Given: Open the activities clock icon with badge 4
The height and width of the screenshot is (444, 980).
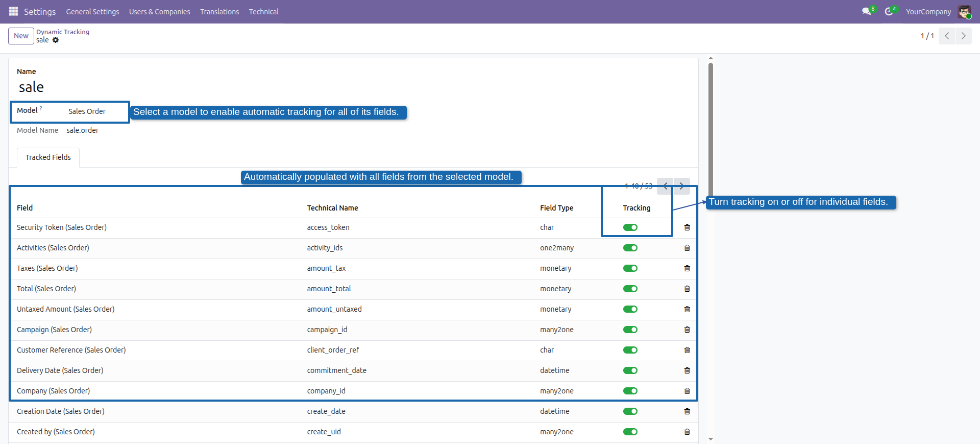Looking at the screenshot, I should [889, 11].
